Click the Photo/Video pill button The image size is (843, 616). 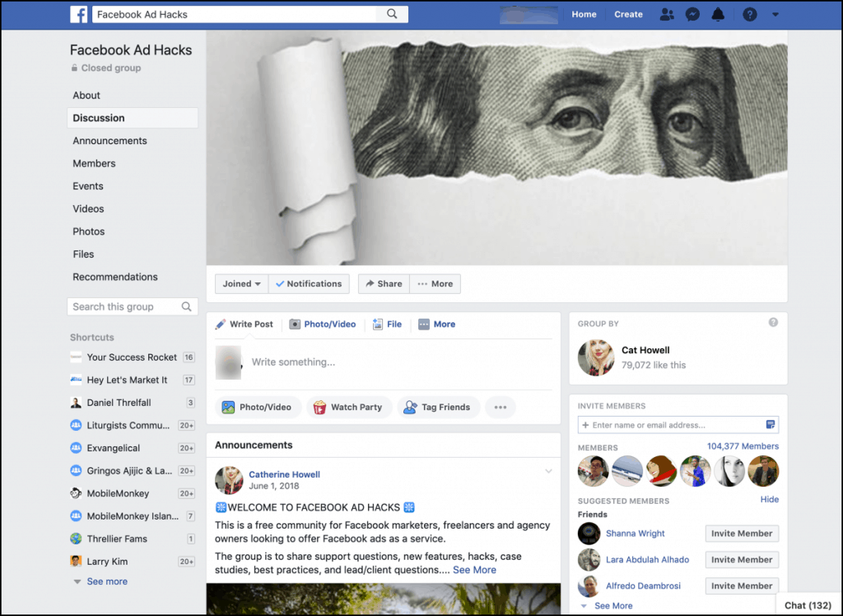coord(257,408)
